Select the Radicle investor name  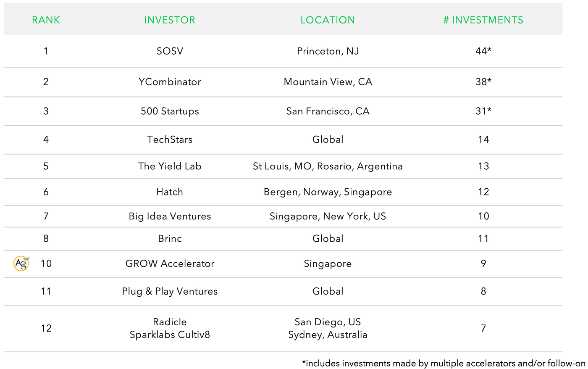click(x=170, y=322)
